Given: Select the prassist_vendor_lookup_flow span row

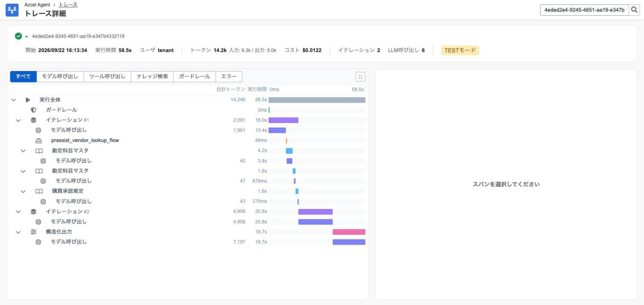Looking at the screenshot, I should pos(188,140).
